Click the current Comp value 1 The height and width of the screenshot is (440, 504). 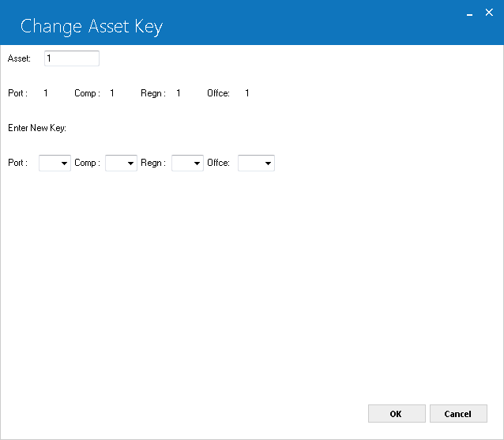(x=112, y=93)
